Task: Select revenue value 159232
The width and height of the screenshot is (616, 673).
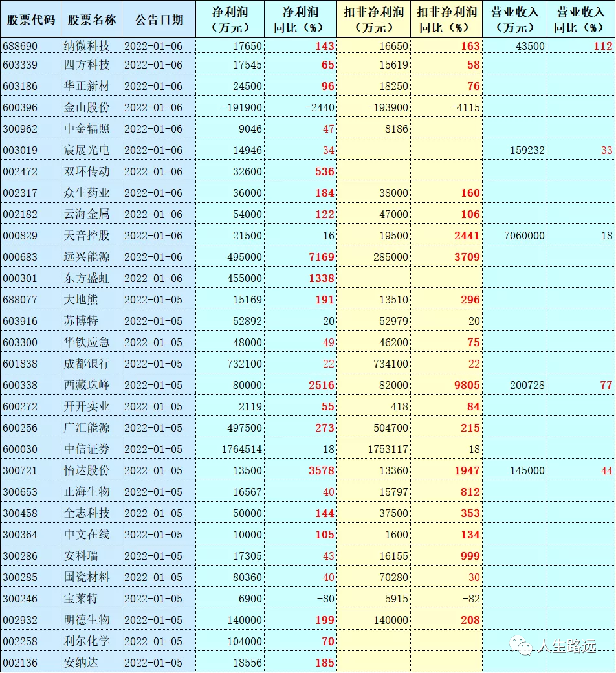Action: pos(514,150)
